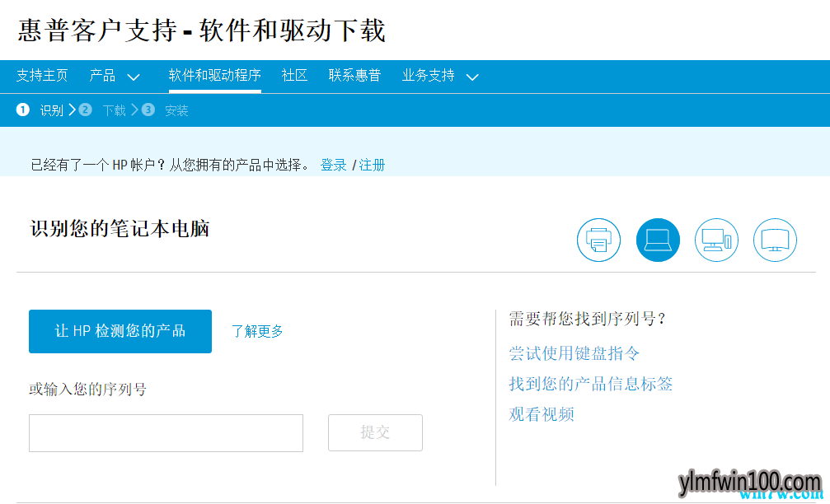
Task: Select the monitor product type icon
Action: tap(775, 240)
